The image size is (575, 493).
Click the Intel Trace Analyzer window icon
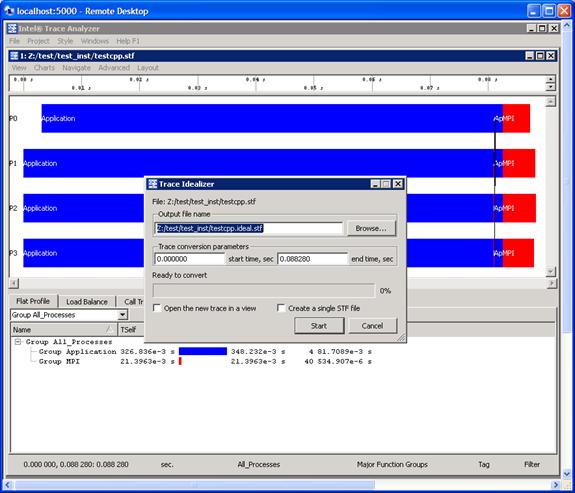[12, 28]
